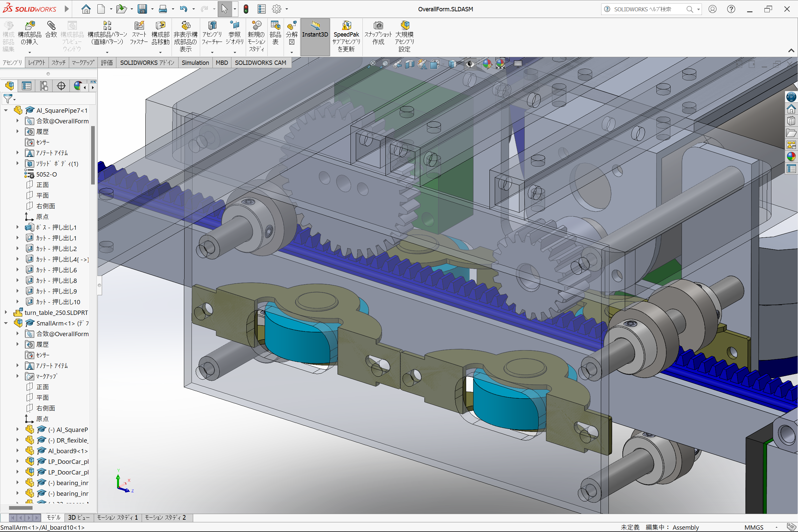Expand the Save dropdown arrow

(152, 9)
